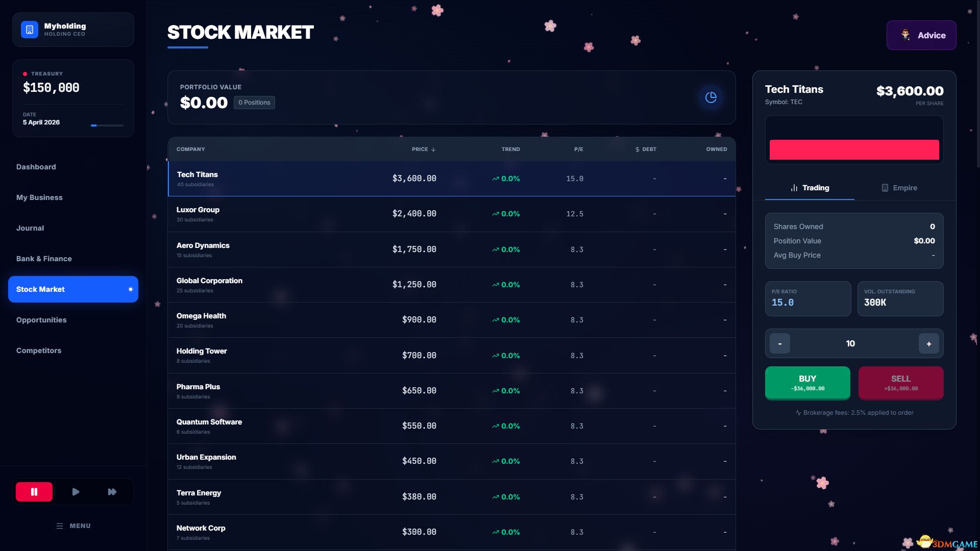
Task: Click the brokerage fees notice icon
Action: 798,413
